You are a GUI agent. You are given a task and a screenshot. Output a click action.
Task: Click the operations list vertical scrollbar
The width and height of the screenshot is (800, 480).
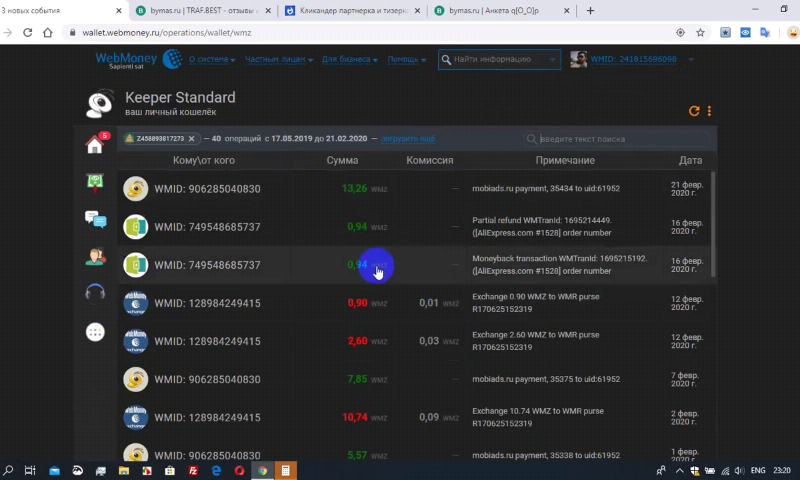tap(713, 220)
